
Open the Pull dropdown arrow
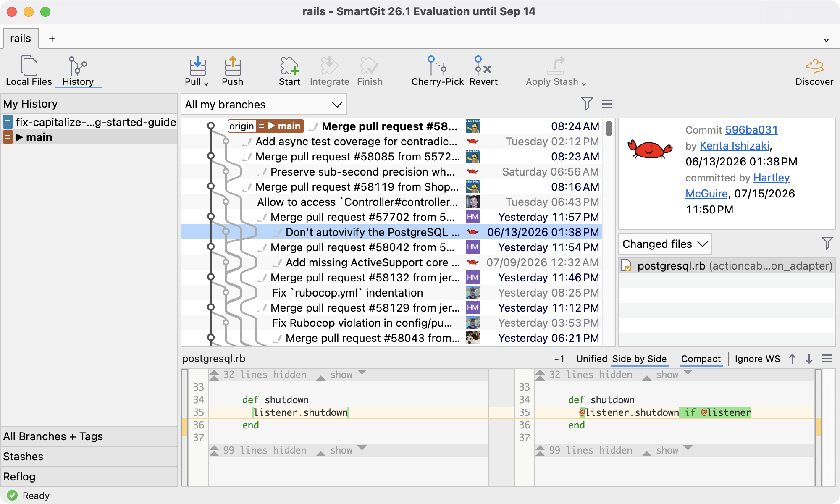point(206,84)
